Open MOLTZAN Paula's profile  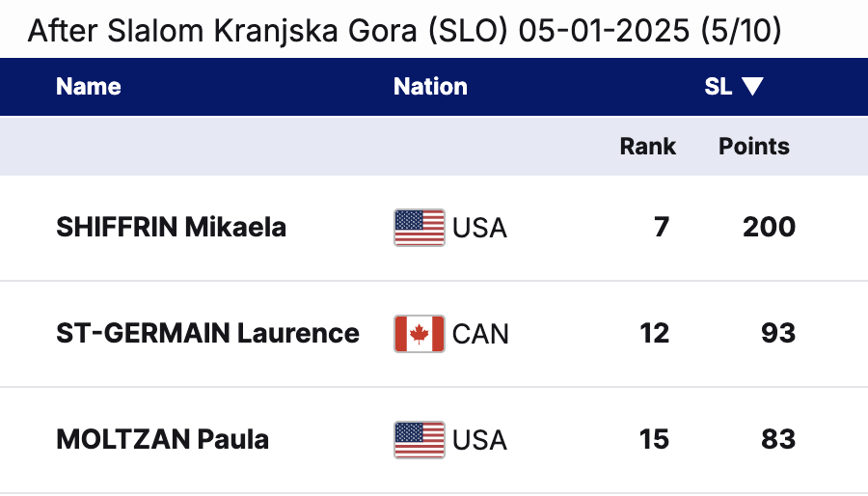pos(163,440)
